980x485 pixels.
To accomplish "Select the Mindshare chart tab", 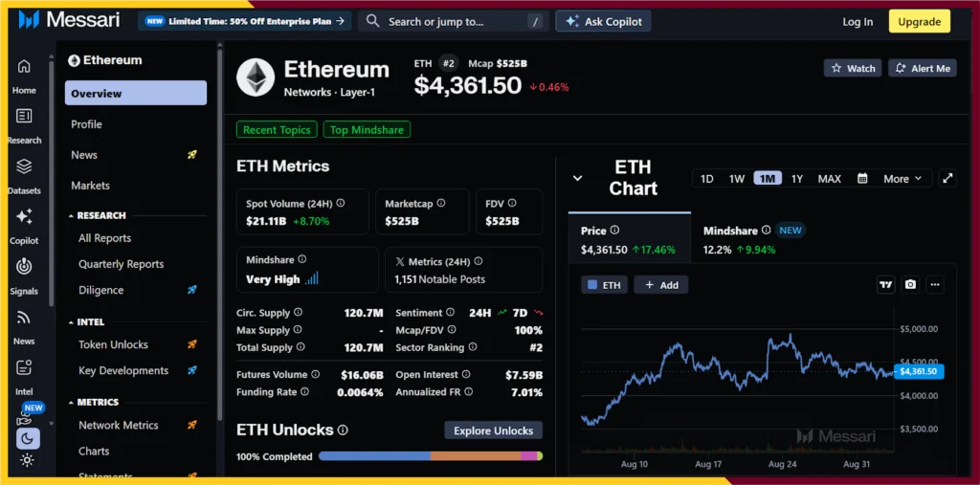I will coord(753,239).
